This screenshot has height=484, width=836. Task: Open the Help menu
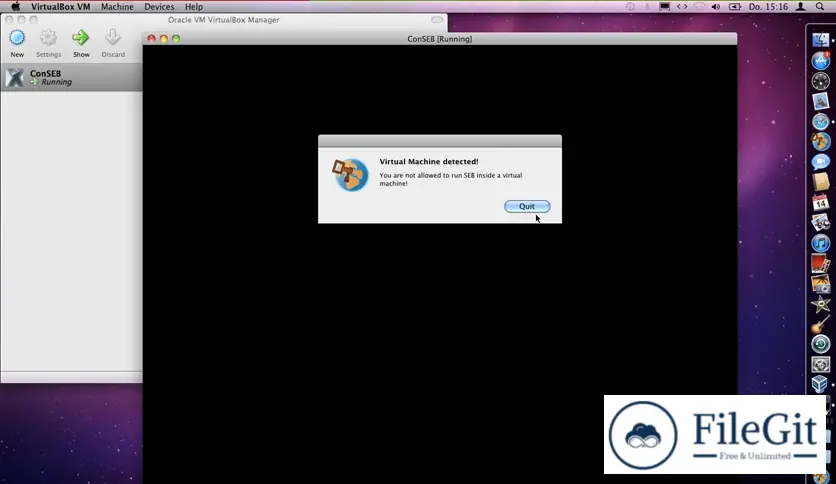(x=194, y=7)
